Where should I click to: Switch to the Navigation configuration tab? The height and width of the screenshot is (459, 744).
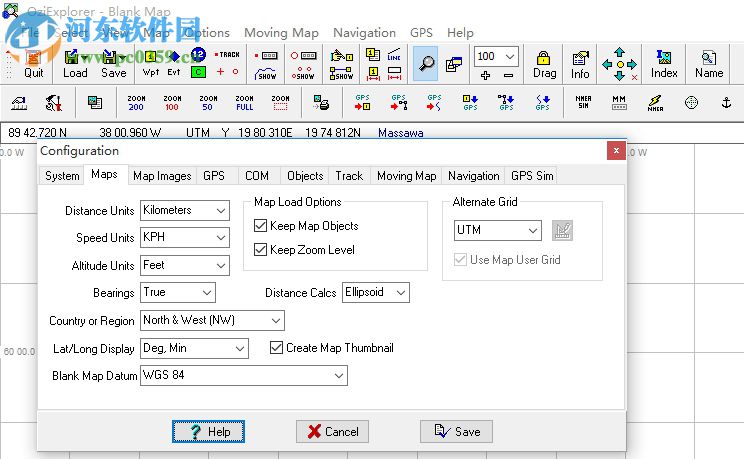[474, 176]
